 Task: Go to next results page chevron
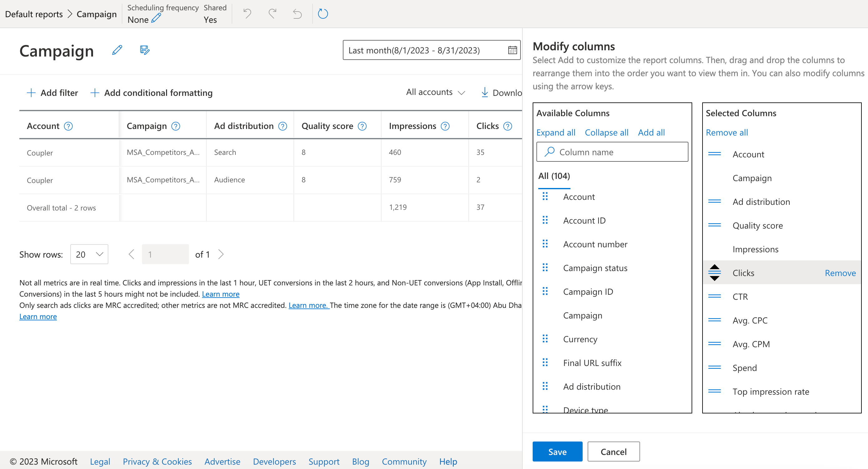tap(221, 254)
